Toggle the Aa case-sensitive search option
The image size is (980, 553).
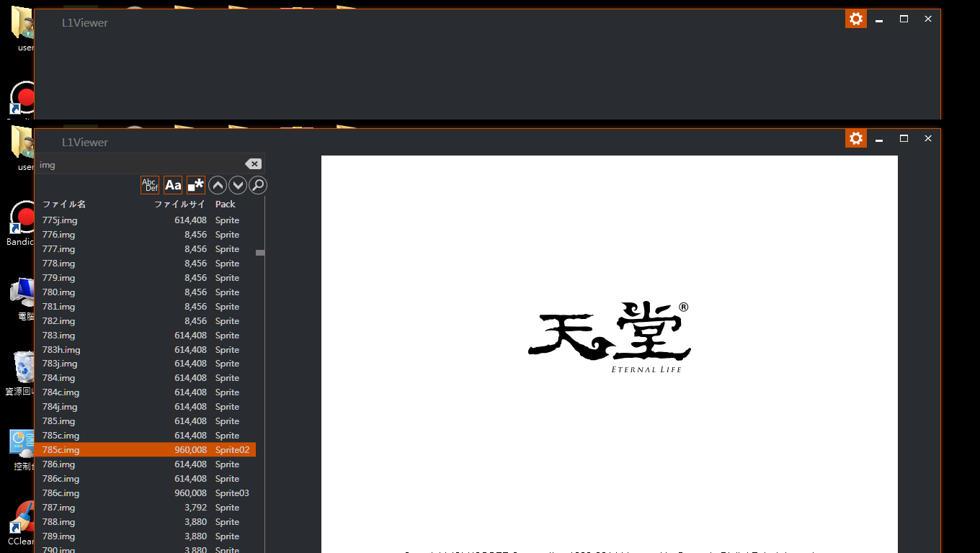tap(173, 185)
